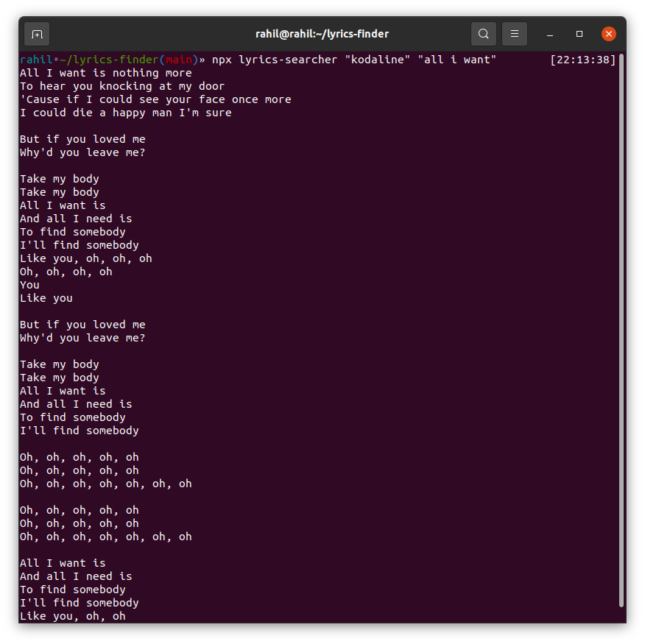Click the short line 'Like you'
Viewport: 645px width, 644px height.
(x=46, y=298)
